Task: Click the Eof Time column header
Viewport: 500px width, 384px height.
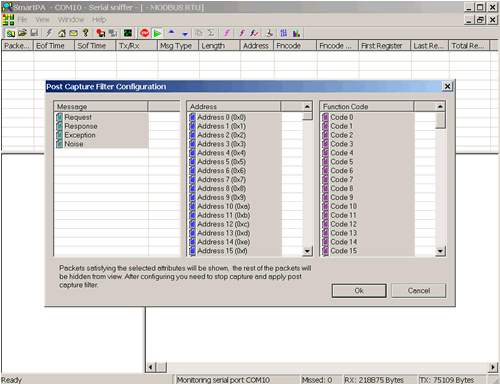Action: tap(54, 46)
